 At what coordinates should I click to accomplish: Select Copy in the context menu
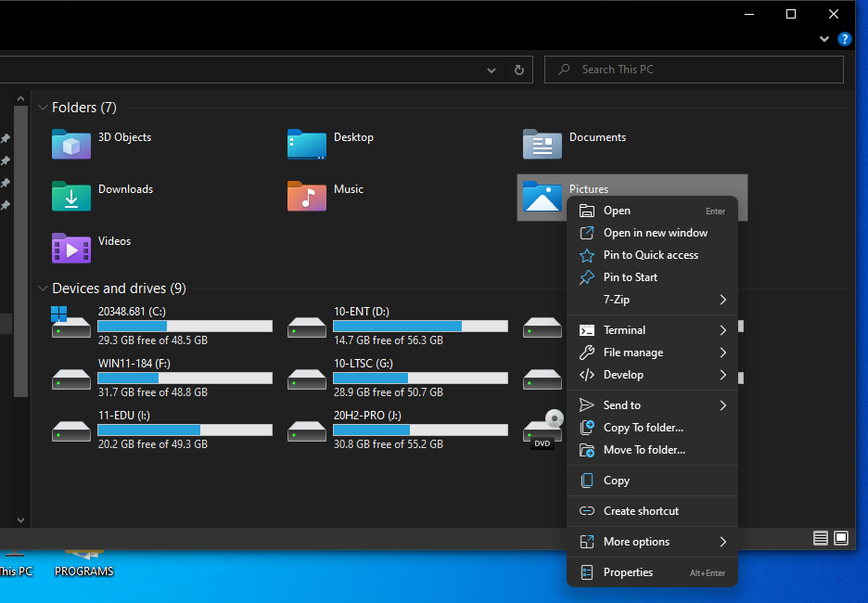pyautogui.click(x=652, y=481)
